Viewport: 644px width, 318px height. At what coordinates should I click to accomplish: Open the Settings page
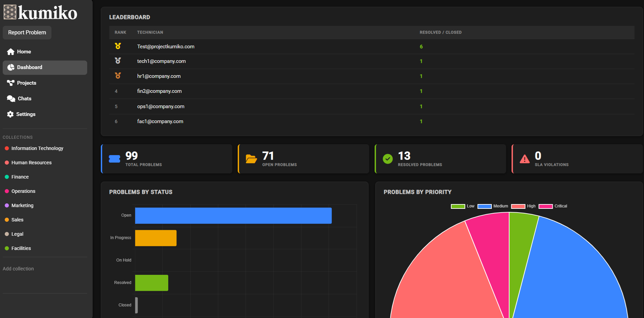point(45,114)
